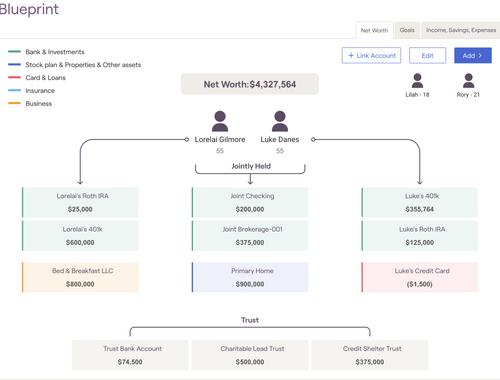
Task: Click the Insurance legend label
Action: pyautogui.click(x=40, y=91)
